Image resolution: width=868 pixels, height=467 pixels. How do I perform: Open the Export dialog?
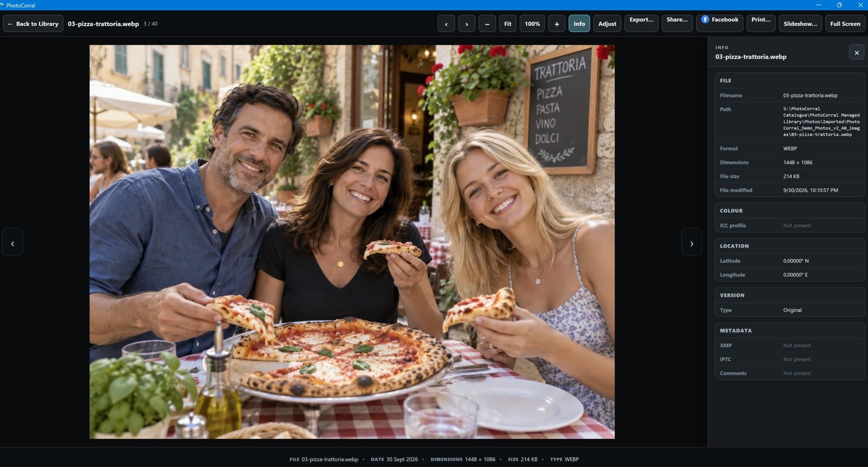(x=641, y=23)
